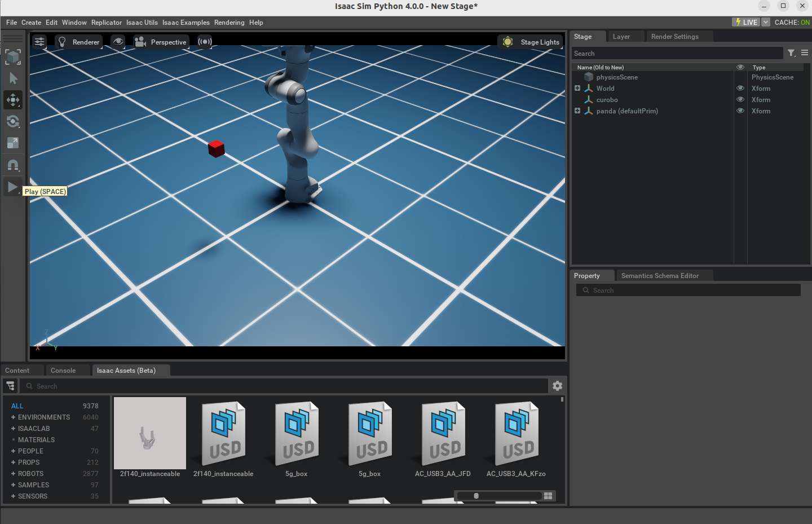
Task: Click the viewport streaming waves icon
Action: (205, 42)
